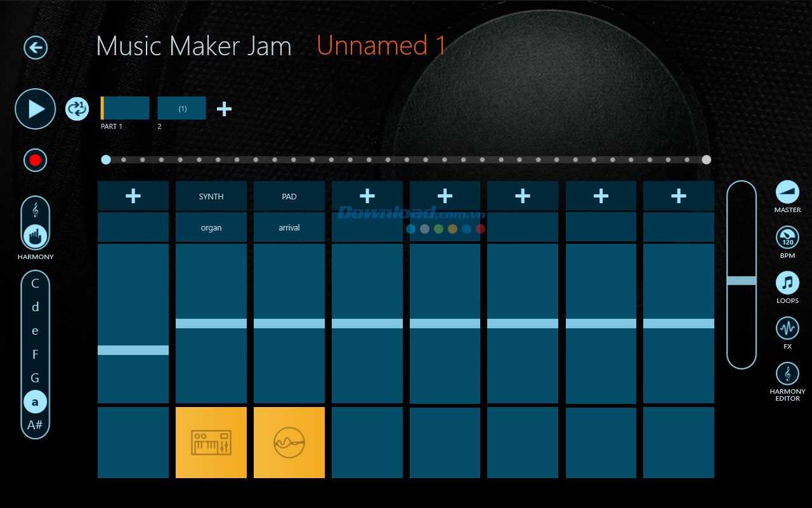The image size is (812, 508).
Task: Add instrument to fourth track
Action: click(367, 196)
